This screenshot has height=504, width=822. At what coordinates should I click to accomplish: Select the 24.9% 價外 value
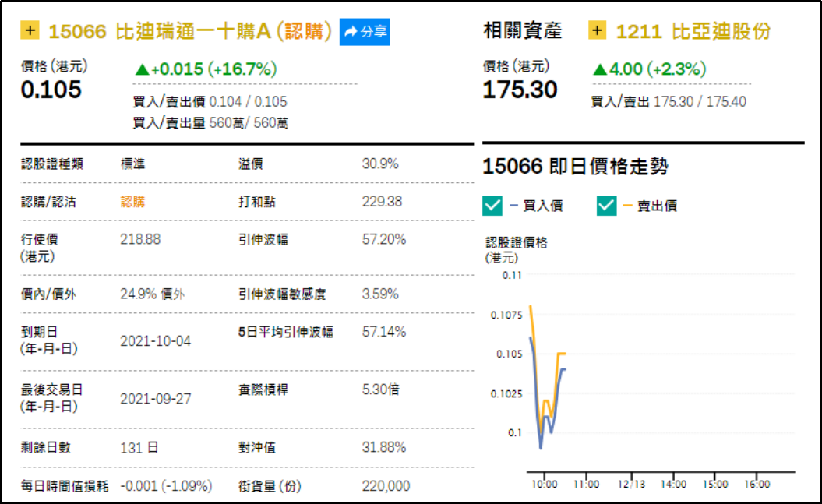[152, 294]
